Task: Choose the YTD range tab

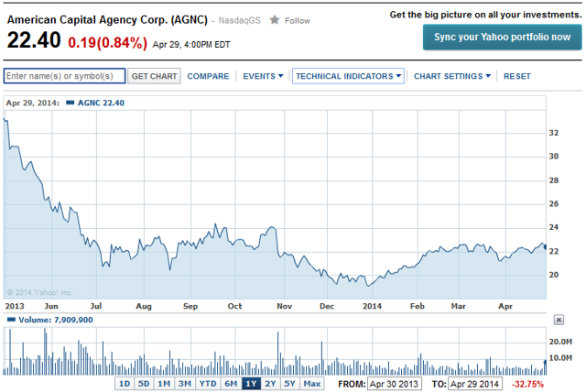Action: [208, 384]
